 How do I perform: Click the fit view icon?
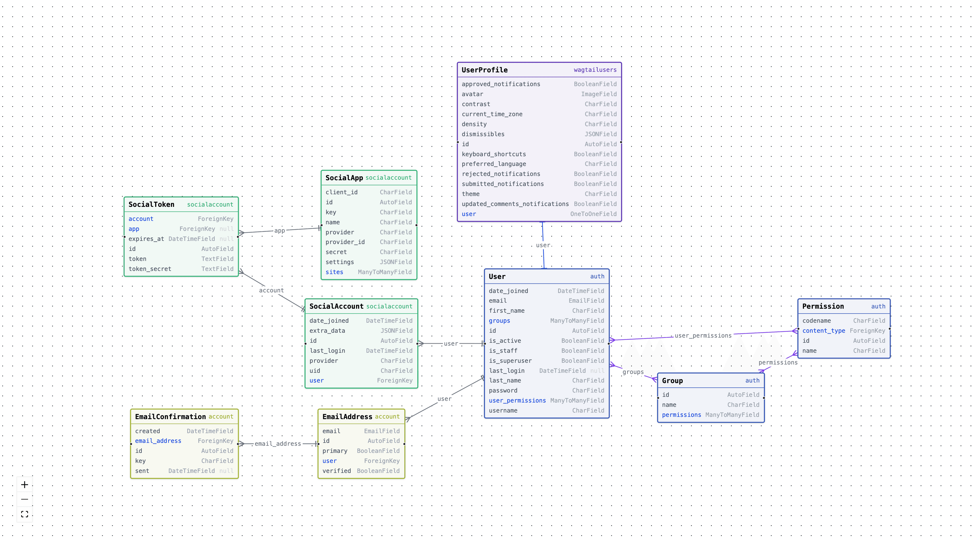click(x=25, y=514)
